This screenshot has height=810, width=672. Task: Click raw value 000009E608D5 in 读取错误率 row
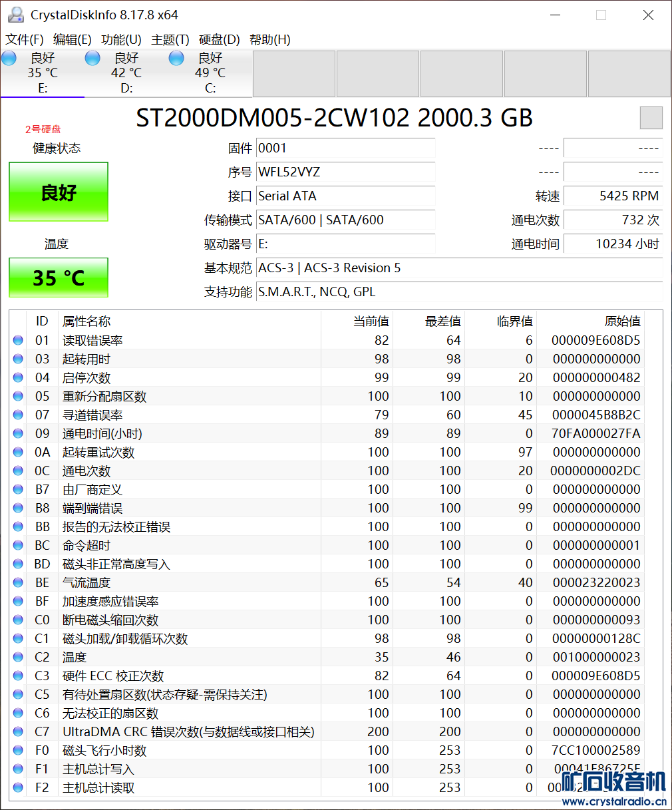tap(596, 340)
